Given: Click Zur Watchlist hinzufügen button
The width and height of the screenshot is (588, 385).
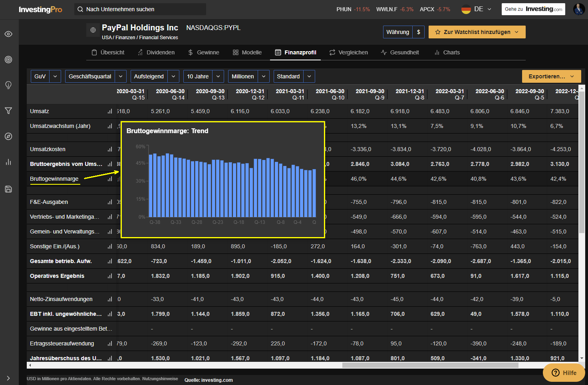Looking at the screenshot, I should [x=477, y=32].
